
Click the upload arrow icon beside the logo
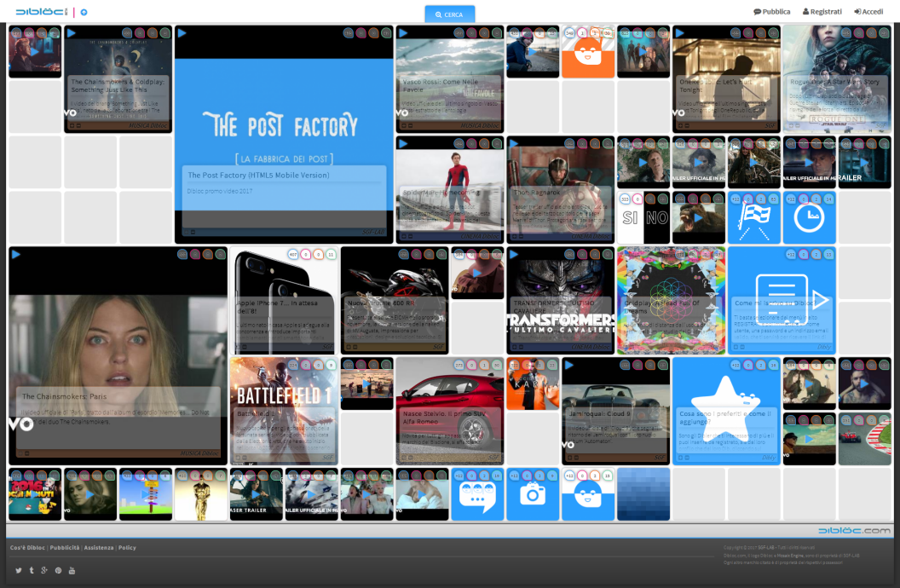point(84,12)
